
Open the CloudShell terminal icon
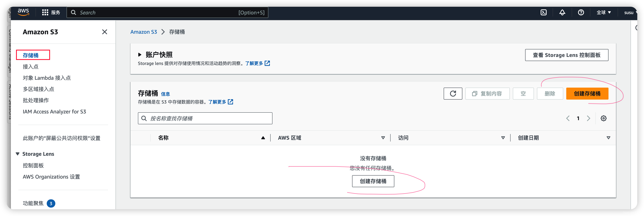pos(543,13)
